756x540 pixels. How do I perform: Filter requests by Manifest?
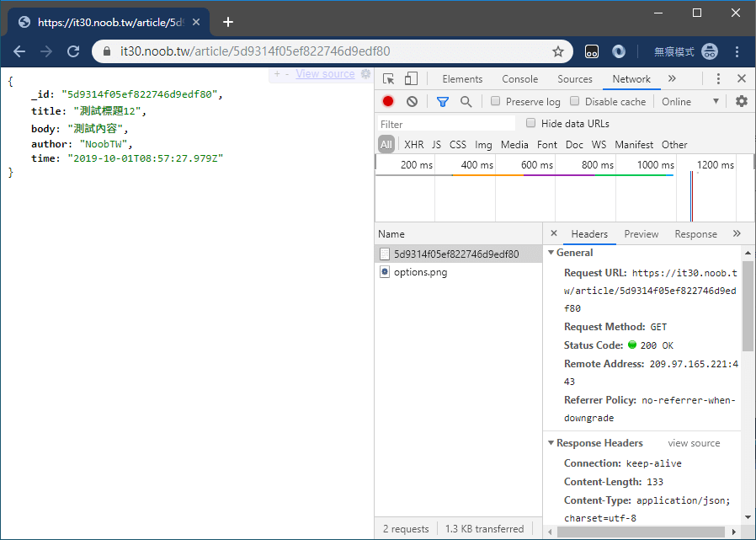pyautogui.click(x=634, y=144)
